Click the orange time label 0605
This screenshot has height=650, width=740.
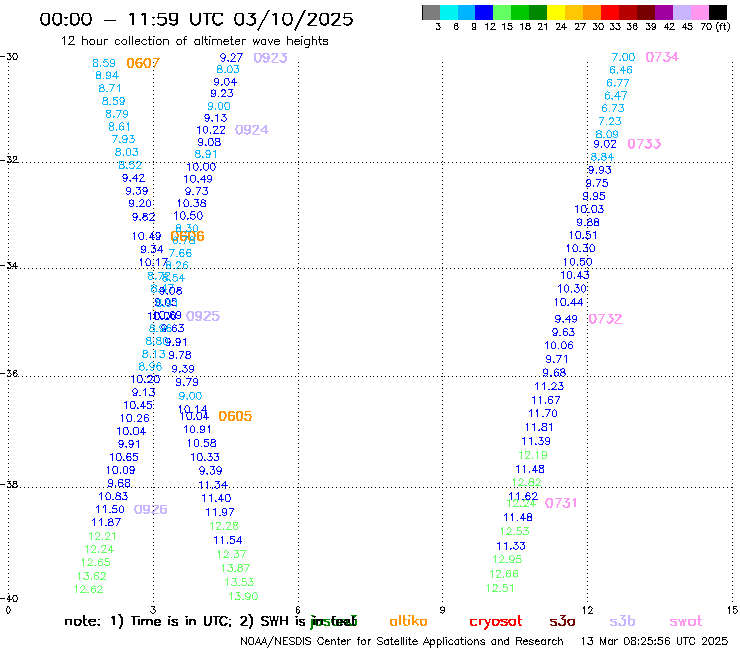(x=235, y=416)
